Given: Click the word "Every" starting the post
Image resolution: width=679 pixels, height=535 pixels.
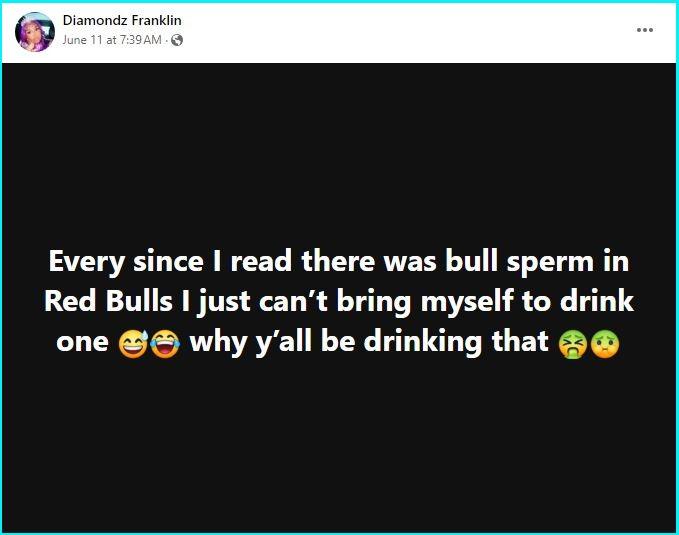Looking at the screenshot, I should (x=87, y=263).
